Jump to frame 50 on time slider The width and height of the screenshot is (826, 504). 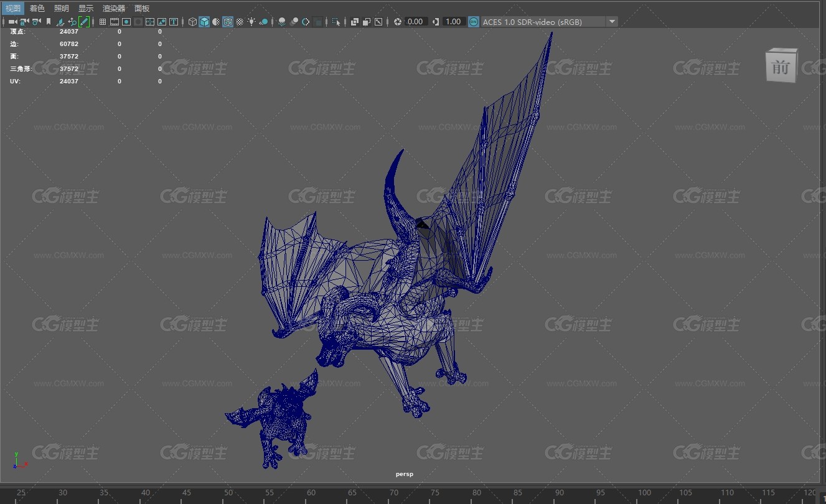[228, 494]
